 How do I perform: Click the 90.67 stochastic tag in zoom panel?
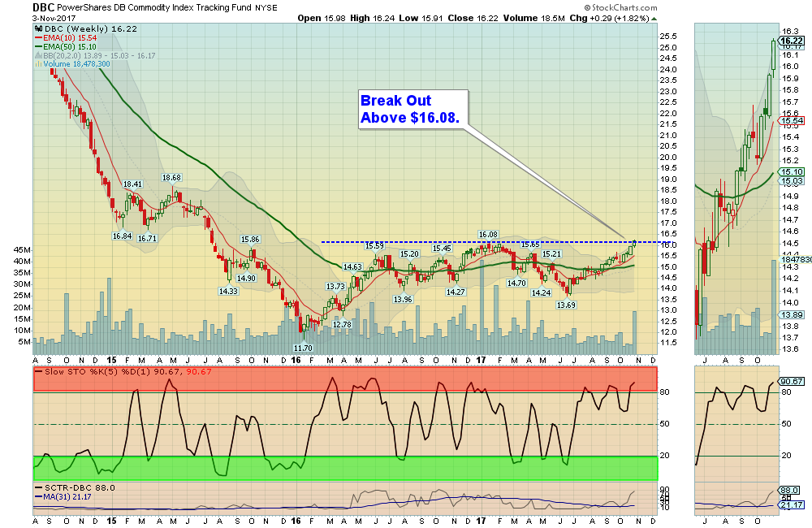792,381
